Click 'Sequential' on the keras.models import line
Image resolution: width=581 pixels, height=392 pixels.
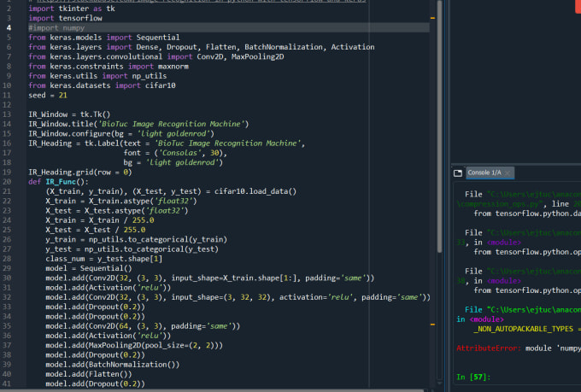(158, 38)
